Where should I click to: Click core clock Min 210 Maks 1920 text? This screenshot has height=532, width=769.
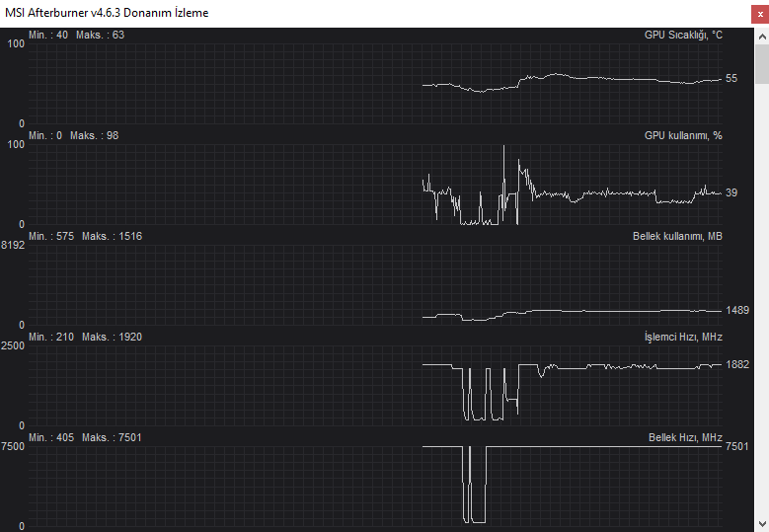(85, 337)
